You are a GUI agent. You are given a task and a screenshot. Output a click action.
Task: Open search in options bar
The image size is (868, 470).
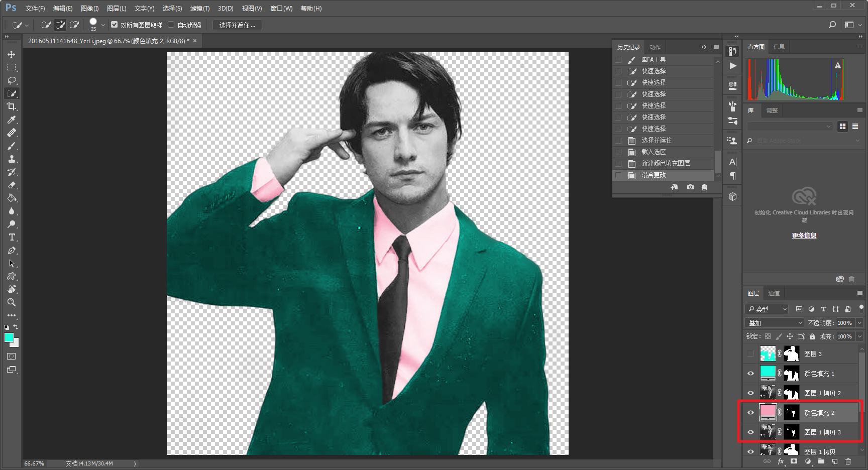click(832, 25)
